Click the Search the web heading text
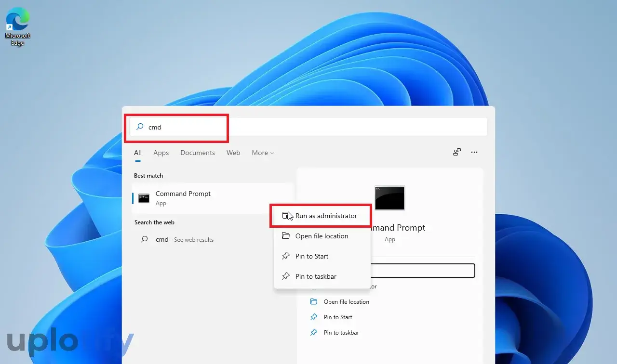 [x=154, y=222]
